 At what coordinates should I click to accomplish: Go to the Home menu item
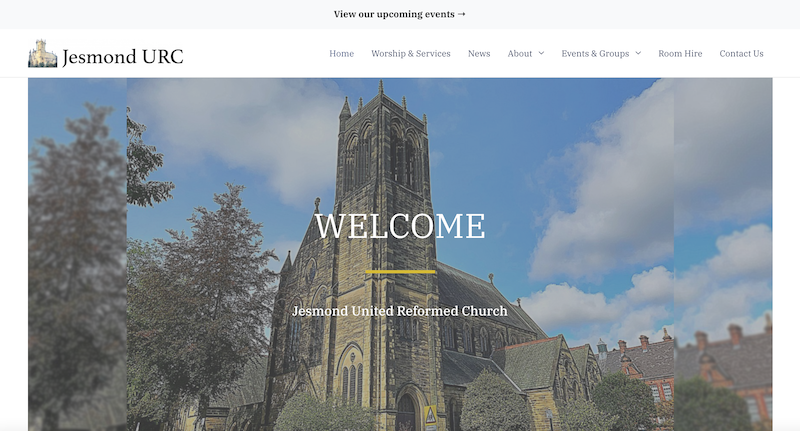coord(341,54)
